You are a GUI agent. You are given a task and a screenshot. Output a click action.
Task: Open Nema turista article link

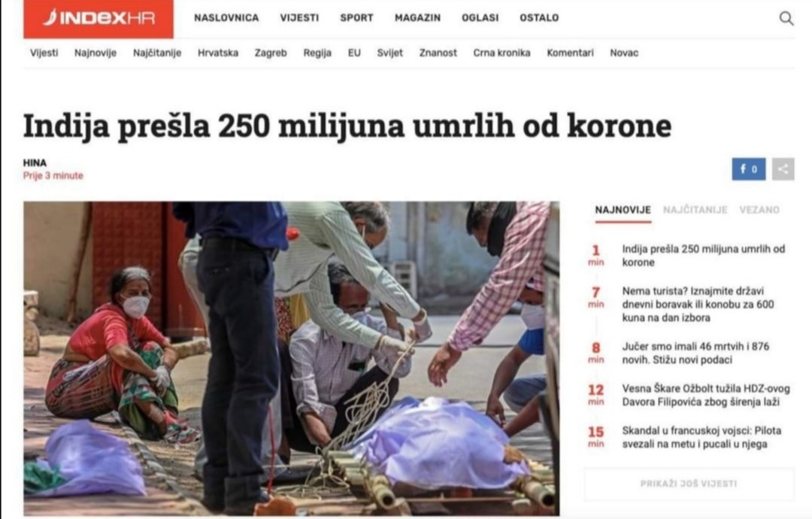point(698,304)
